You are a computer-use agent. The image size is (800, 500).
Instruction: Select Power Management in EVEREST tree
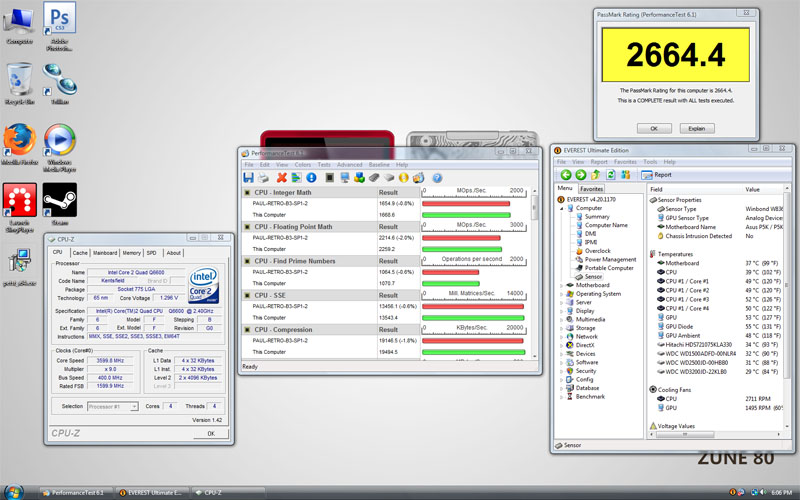pyautogui.click(x=610, y=260)
